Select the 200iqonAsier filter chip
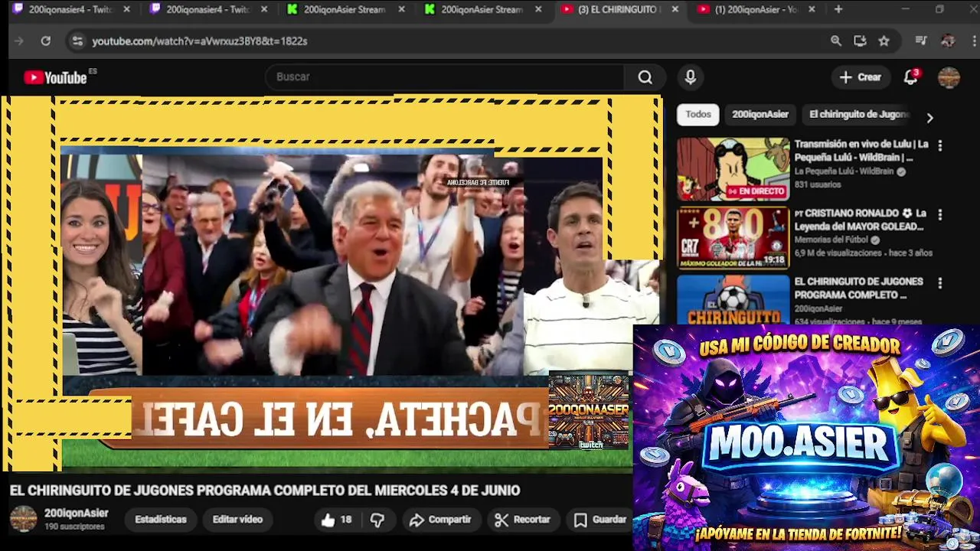 point(760,115)
